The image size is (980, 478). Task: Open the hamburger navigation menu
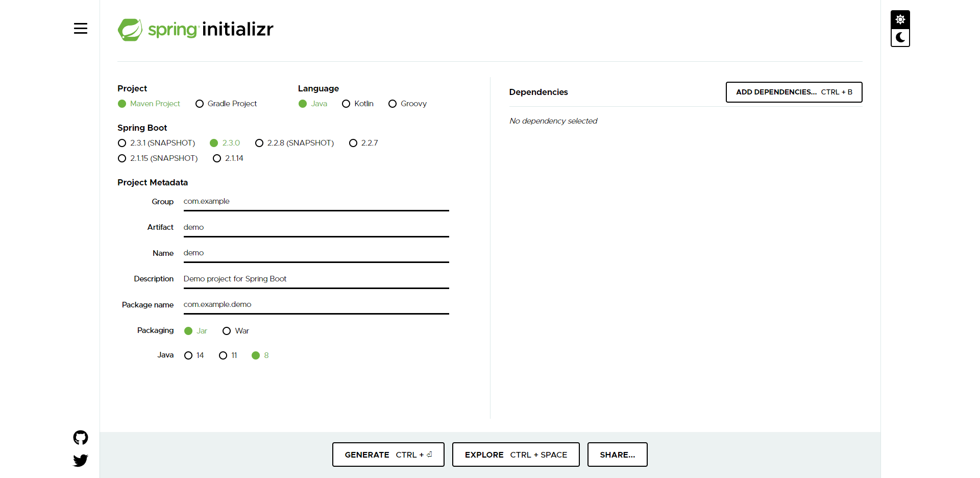[80, 29]
